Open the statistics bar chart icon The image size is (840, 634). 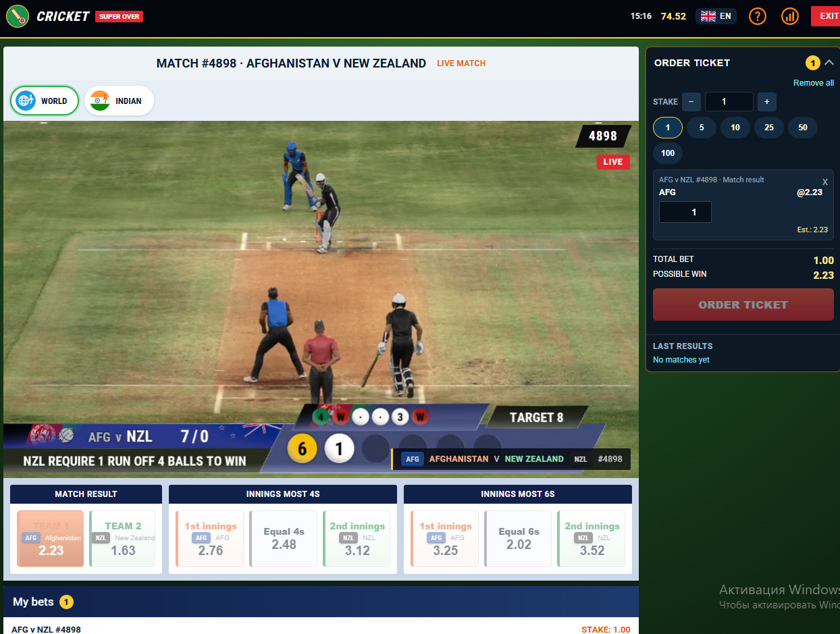[790, 16]
